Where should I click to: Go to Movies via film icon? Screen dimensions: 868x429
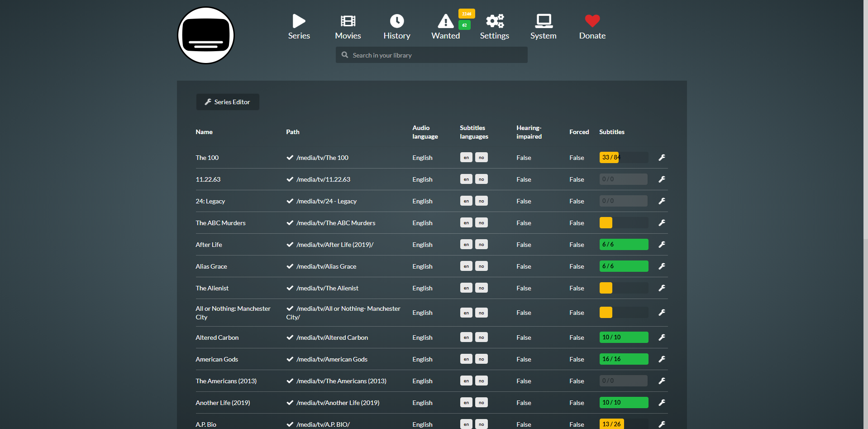[x=348, y=21]
